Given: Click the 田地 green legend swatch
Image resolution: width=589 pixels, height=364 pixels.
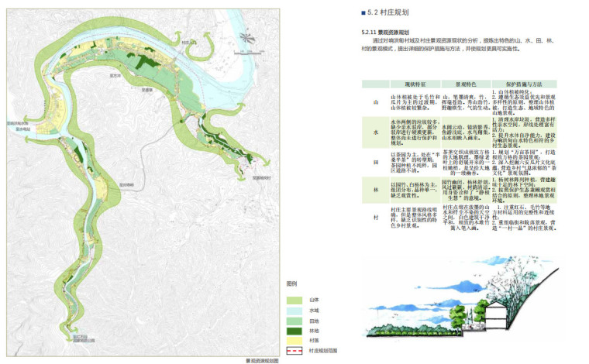Looking at the screenshot, I should click(x=294, y=320).
